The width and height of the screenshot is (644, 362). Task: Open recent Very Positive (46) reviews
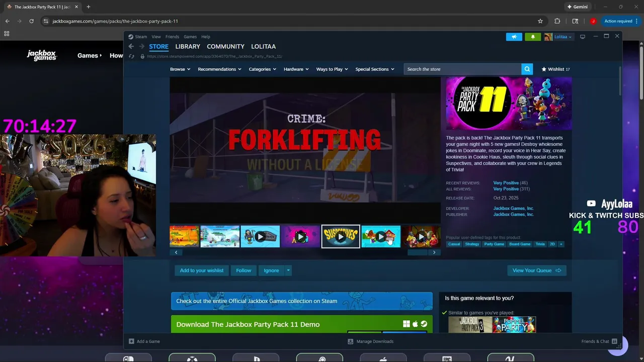point(510,183)
